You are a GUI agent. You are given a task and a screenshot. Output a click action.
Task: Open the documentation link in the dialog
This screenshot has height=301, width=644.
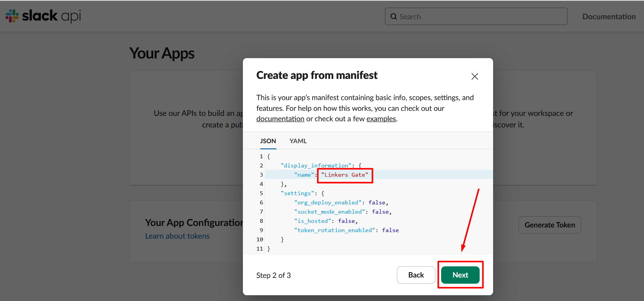(x=280, y=119)
